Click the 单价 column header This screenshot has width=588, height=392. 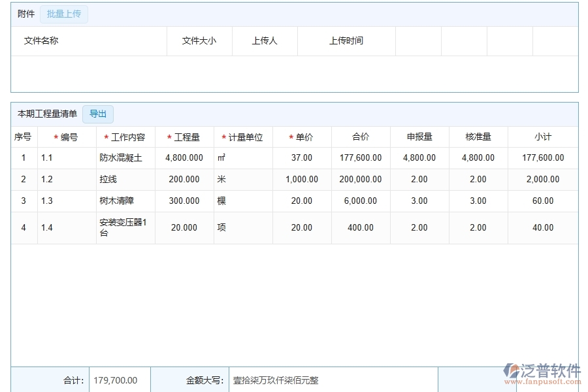pyautogui.click(x=302, y=137)
